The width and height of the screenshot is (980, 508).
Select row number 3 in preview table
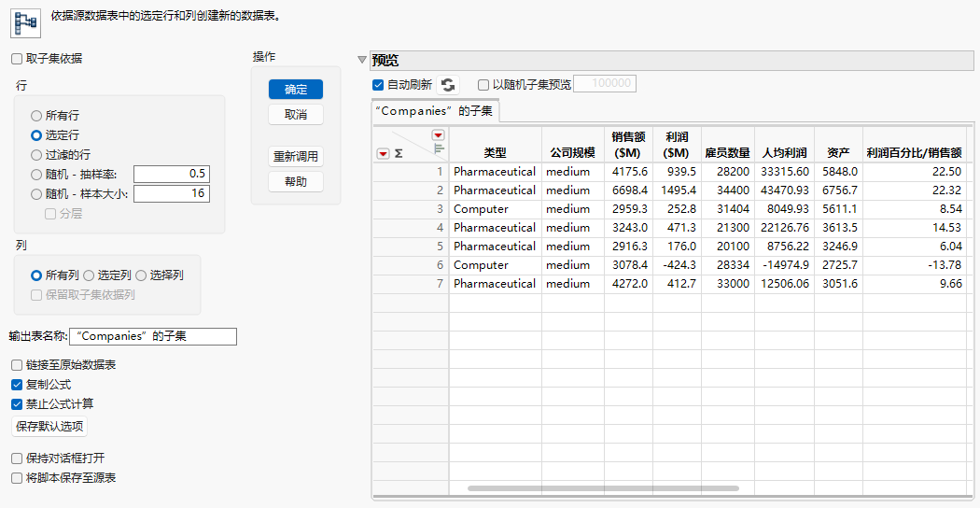pyautogui.click(x=411, y=209)
